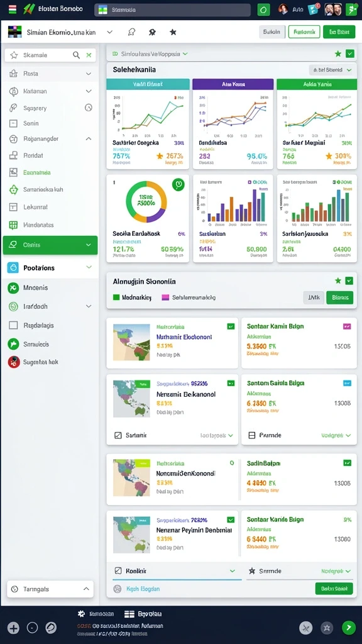Click the plus icon in the bottom bar

tap(14, 628)
